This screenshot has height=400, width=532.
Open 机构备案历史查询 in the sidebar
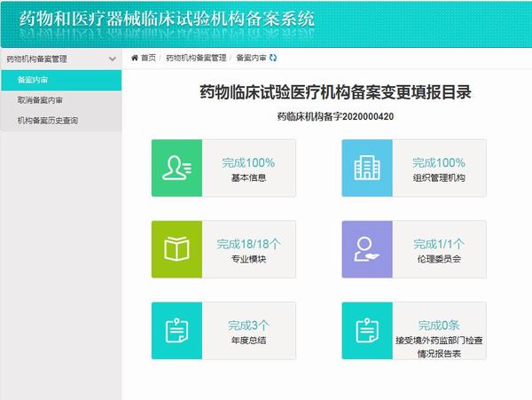point(48,121)
